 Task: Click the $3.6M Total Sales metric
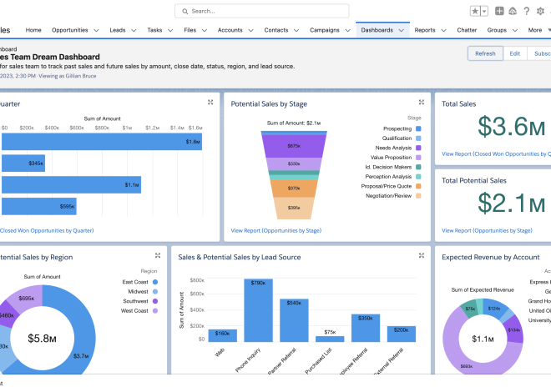coord(511,126)
